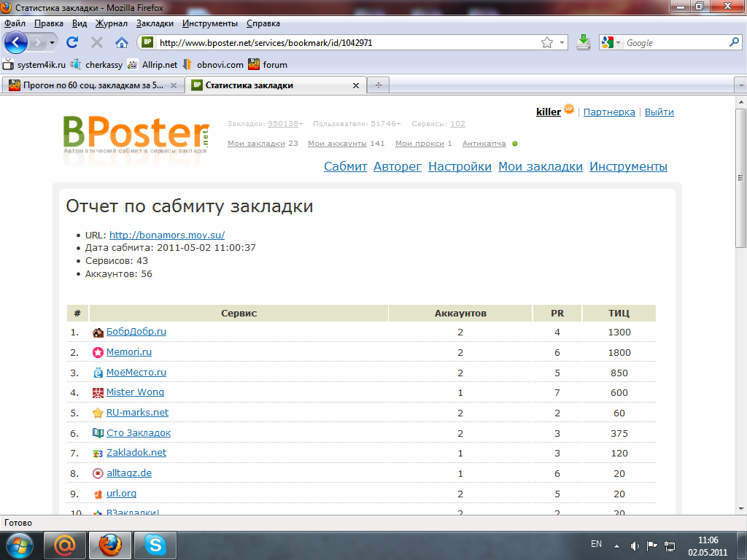
Task: Switch to the Прогон по 60 соц. закладкам tab
Action: point(93,85)
